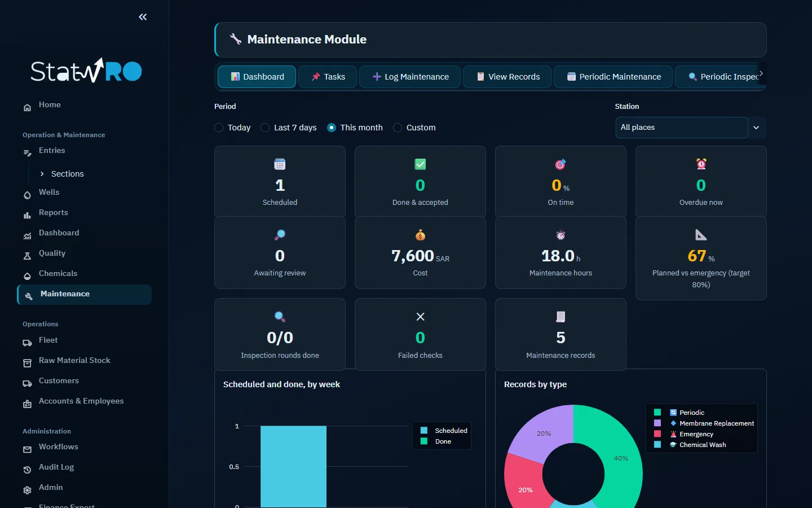Click the Awaiting review magnifier icon
The width and height of the screenshot is (812, 508).
tap(280, 235)
